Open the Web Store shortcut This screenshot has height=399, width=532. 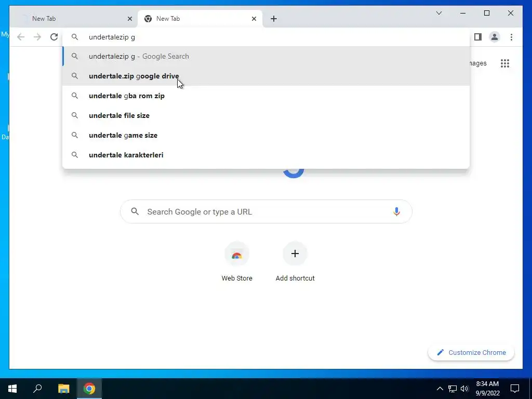[237, 262]
